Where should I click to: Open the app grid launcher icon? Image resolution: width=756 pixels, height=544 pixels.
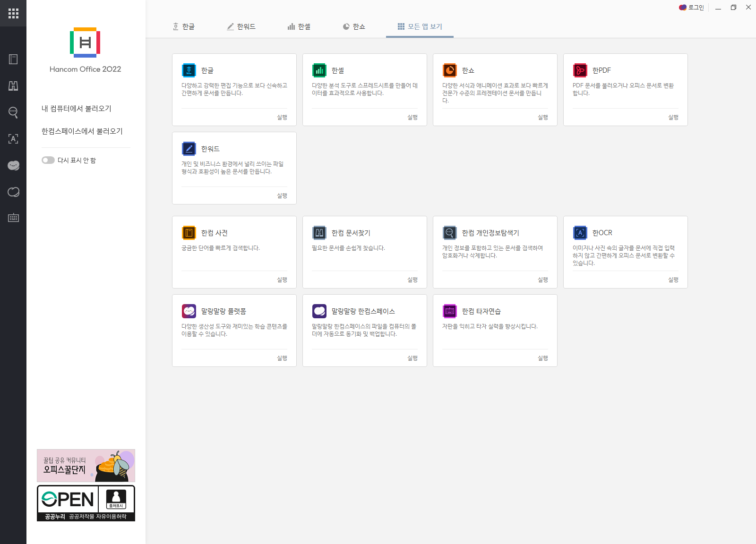(13, 13)
